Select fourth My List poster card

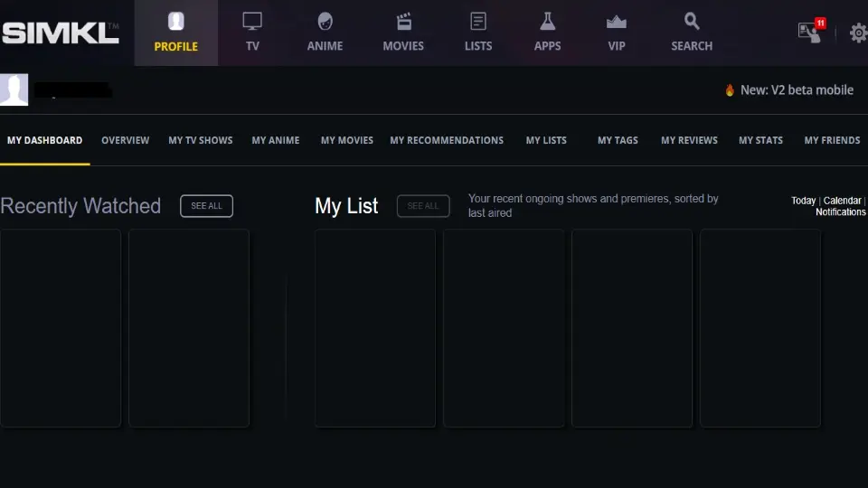pos(760,328)
